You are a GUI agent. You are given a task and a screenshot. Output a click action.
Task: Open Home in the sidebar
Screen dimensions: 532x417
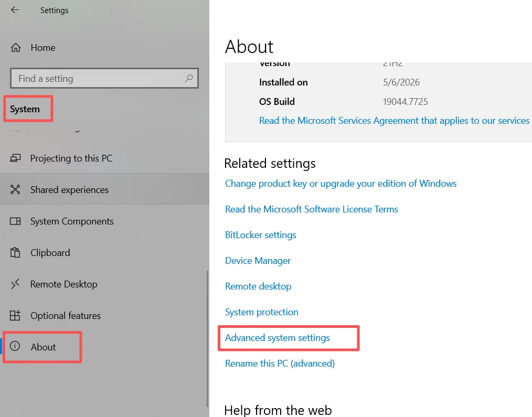tap(104, 48)
